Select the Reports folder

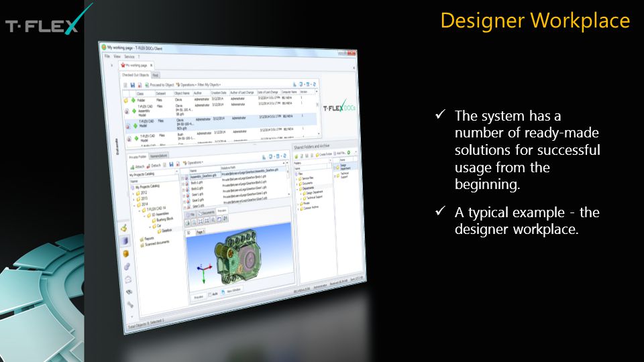point(147,239)
